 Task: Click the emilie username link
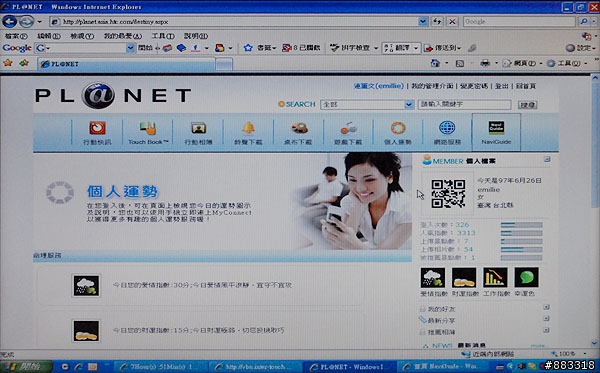pos(379,86)
